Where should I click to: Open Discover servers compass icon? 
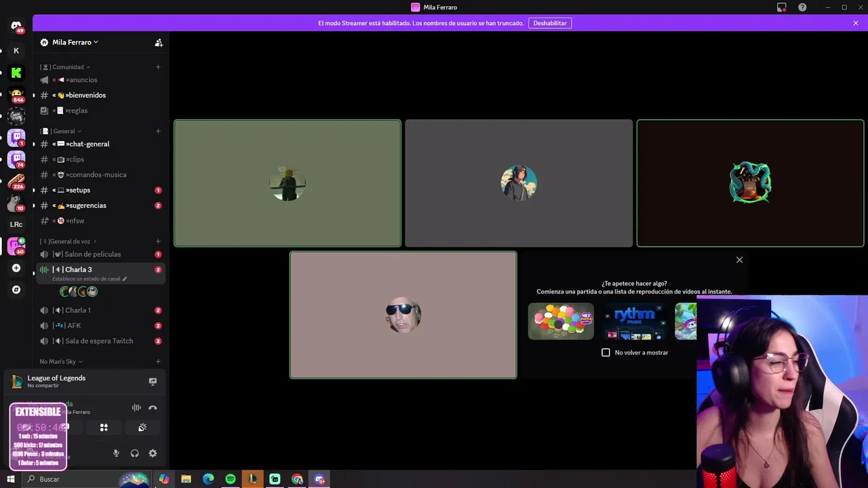pos(16,289)
